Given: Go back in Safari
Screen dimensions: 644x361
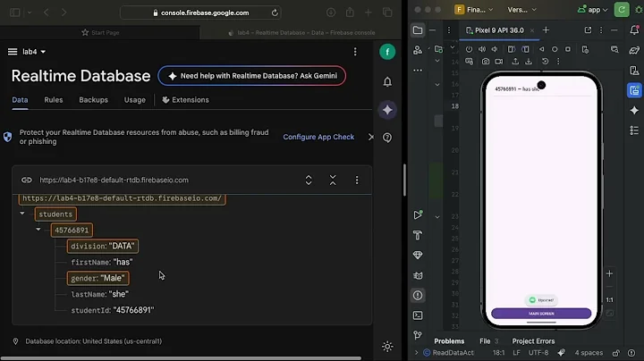Looking at the screenshot, I should point(47,13).
